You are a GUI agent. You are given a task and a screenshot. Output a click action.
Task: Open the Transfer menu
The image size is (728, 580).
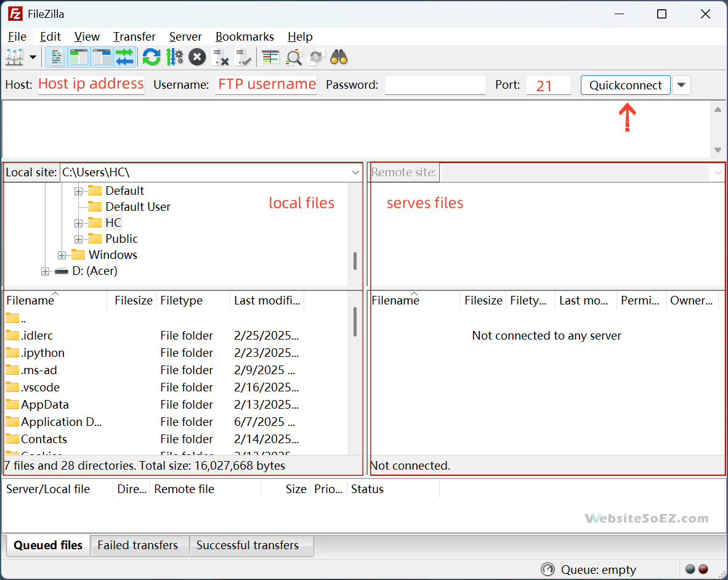coord(134,37)
